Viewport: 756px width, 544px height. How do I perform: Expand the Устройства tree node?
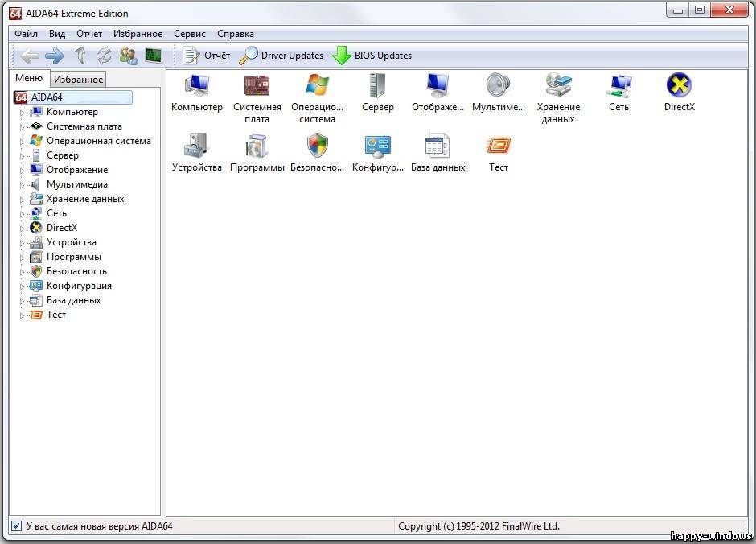[x=22, y=242]
